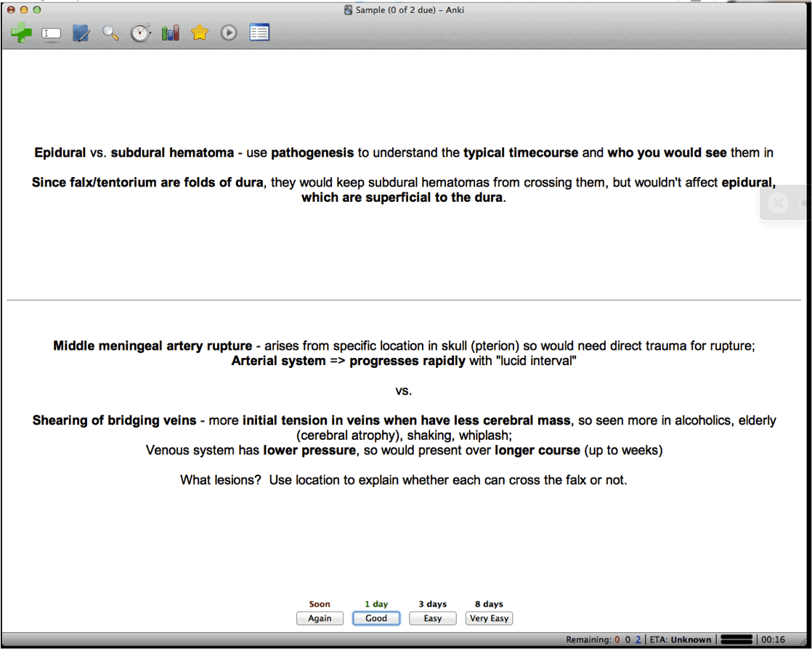Mark the current card with the star
This screenshot has width=812, height=649.
200,33
